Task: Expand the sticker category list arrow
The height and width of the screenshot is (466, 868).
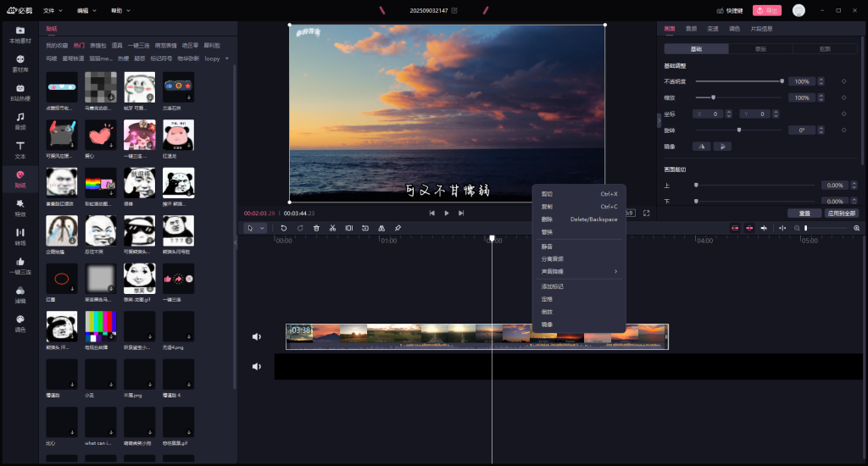Action: pos(226,58)
